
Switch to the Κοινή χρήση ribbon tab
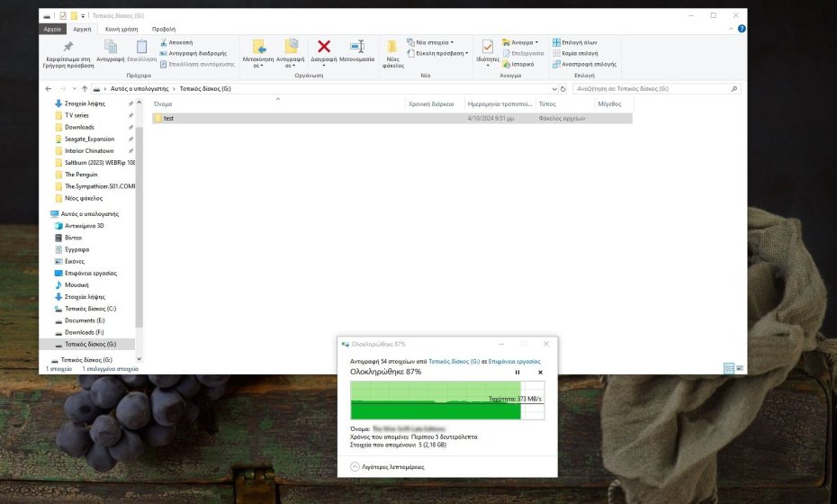tap(121, 30)
